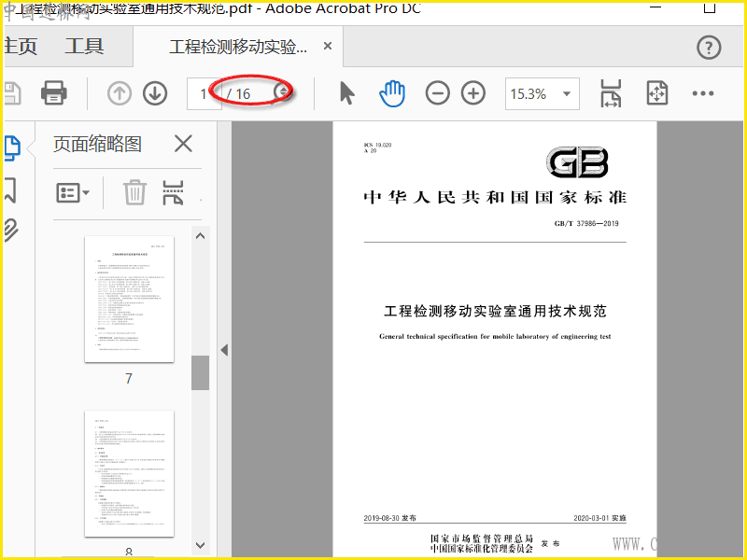Viewport: 747px width, 560px height.
Task: Open the 15.3% zoom level dropdown
Action: tap(543, 94)
